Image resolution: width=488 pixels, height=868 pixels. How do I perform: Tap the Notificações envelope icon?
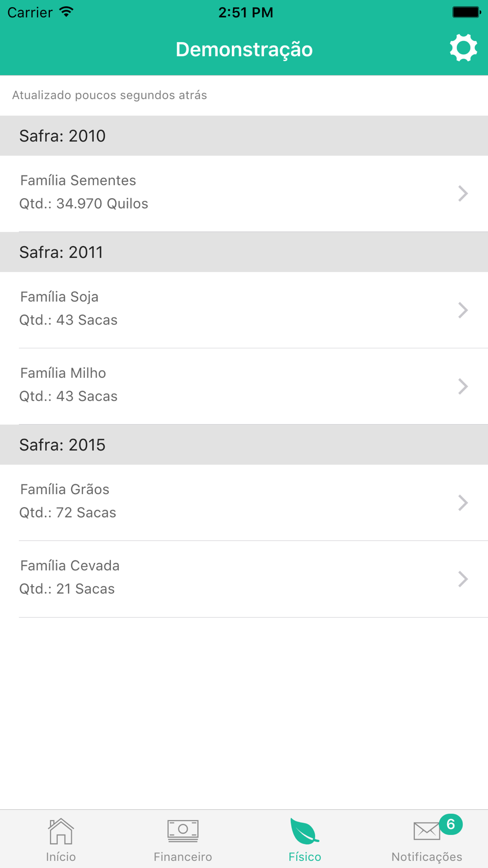(x=426, y=831)
